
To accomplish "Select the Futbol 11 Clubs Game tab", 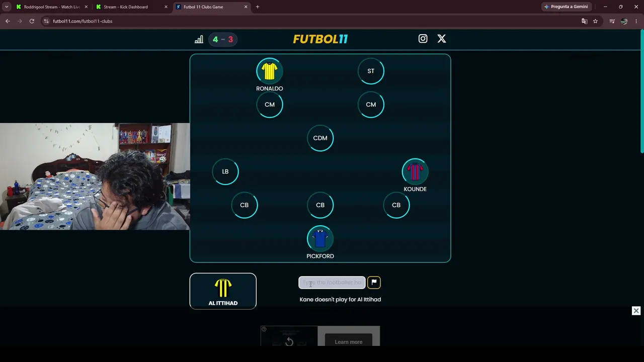I will point(211,7).
